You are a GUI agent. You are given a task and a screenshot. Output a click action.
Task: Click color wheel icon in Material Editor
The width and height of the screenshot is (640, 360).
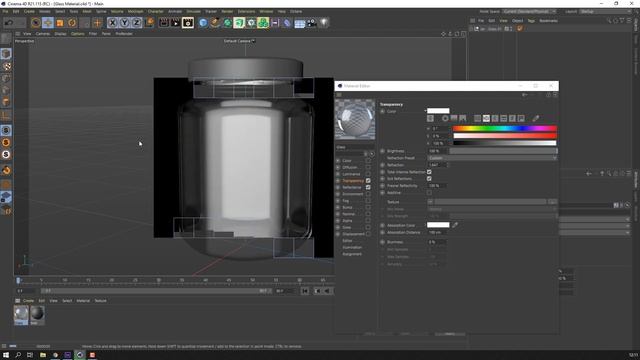[445, 118]
